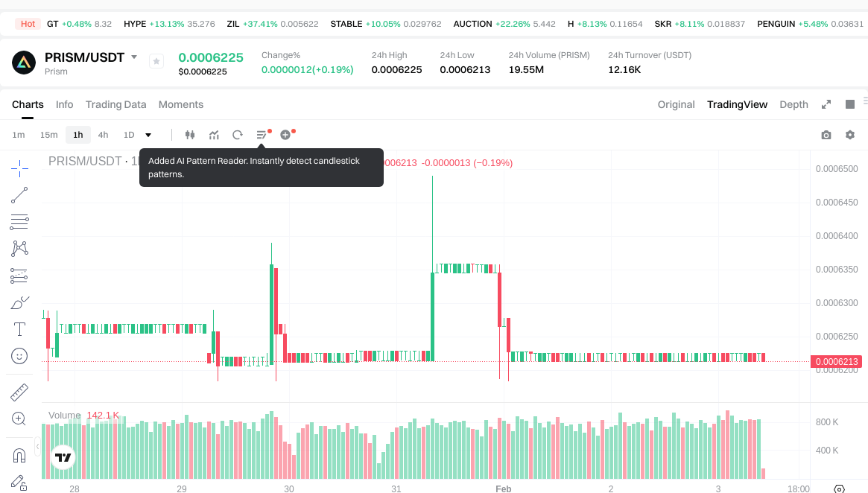Take a chart snapshot with camera icon
This screenshot has height=493, width=868.
tap(826, 135)
